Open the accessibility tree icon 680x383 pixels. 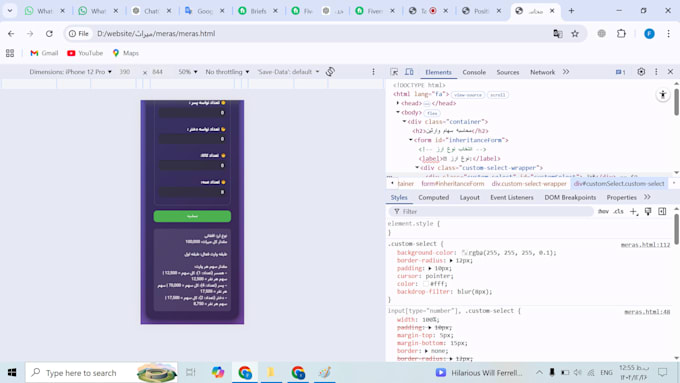pos(663,95)
